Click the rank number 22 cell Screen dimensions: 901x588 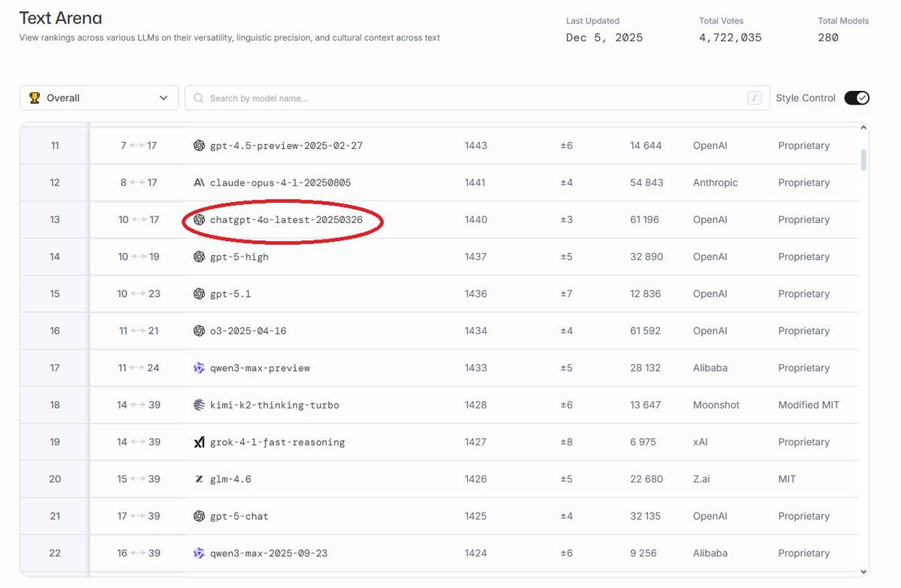(x=55, y=553)
